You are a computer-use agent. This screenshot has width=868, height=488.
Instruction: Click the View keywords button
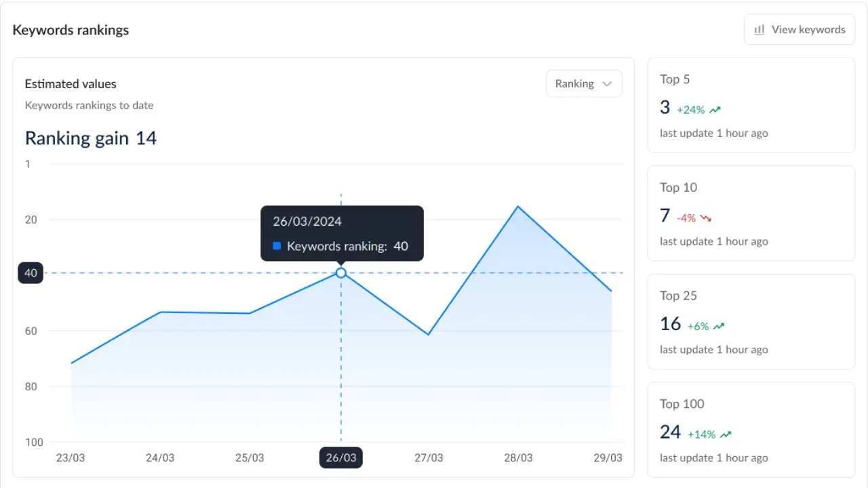click(799, 29)
